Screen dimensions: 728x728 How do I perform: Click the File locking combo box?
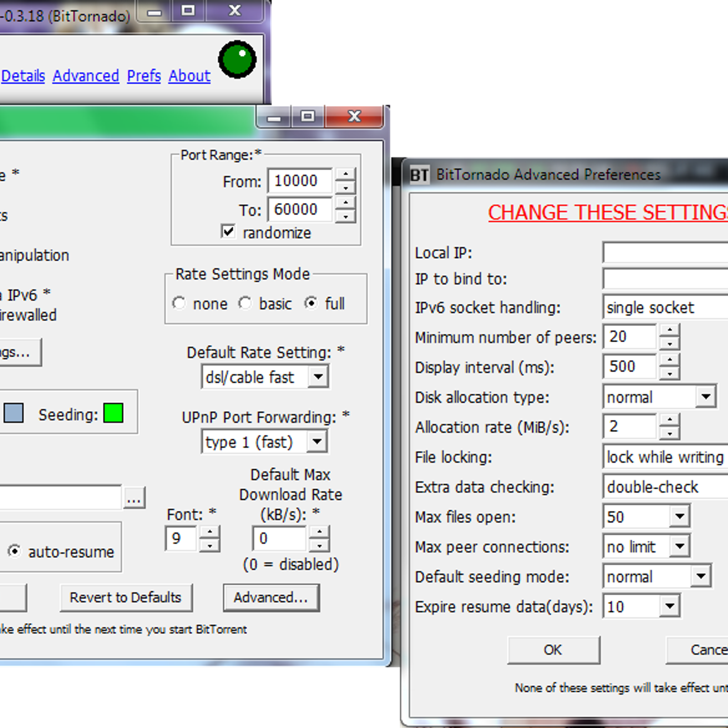coord(665,457)
